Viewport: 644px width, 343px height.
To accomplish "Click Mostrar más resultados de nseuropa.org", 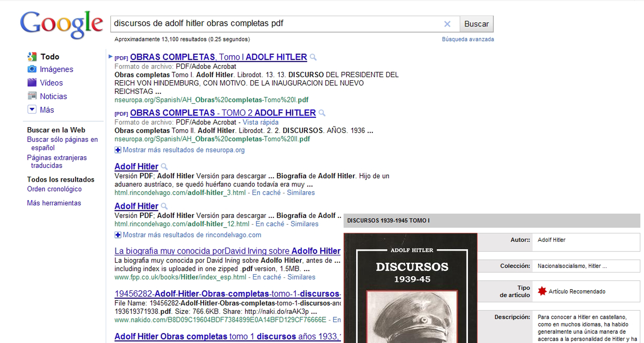I will 184,150.
